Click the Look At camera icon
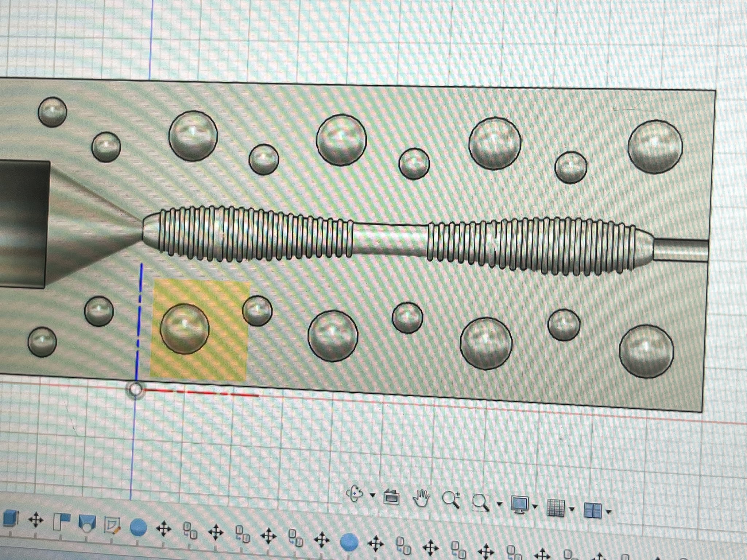 [x=392, y=497]
